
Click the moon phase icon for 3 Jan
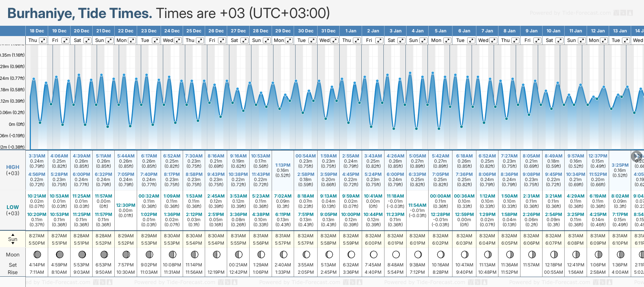[396, 254]
